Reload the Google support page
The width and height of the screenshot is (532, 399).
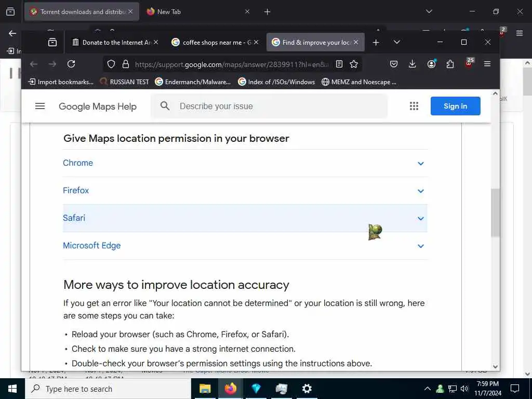[x=71, y=64]
